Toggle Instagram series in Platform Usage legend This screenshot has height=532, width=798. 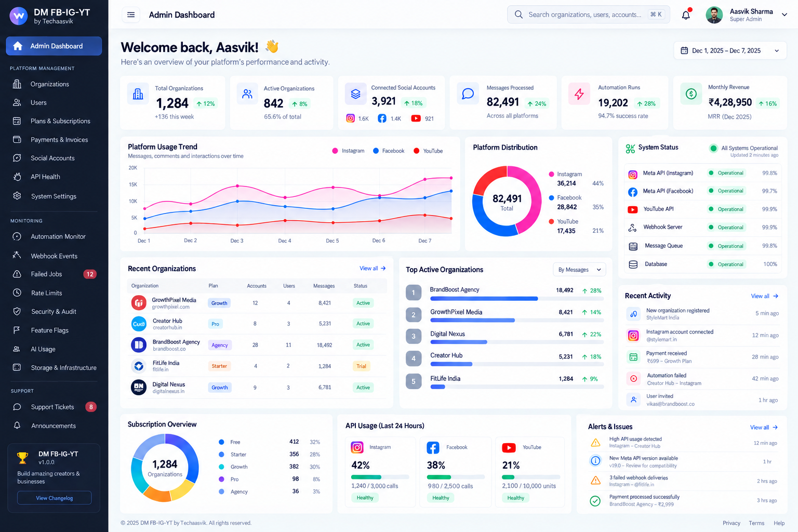[x=348, y=151]
